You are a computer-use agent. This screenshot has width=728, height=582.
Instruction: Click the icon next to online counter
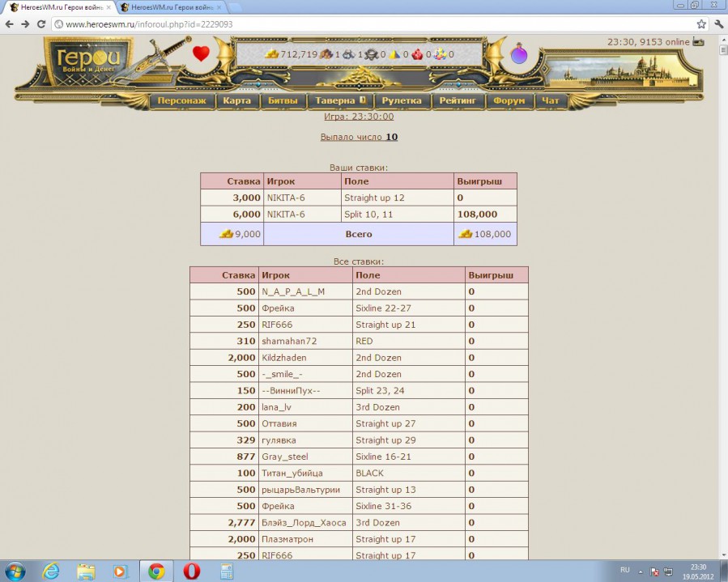[x=698, y=42]
